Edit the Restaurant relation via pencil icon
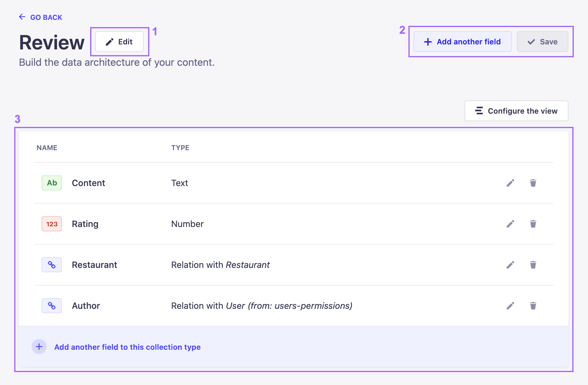The width and height of the screenshot is (588, 385). (x=510, y=265)
